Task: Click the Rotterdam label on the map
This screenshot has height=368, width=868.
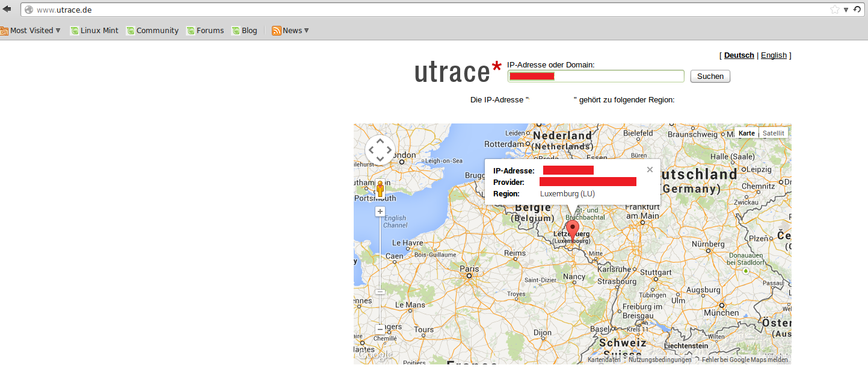Action: click(504, 145)
